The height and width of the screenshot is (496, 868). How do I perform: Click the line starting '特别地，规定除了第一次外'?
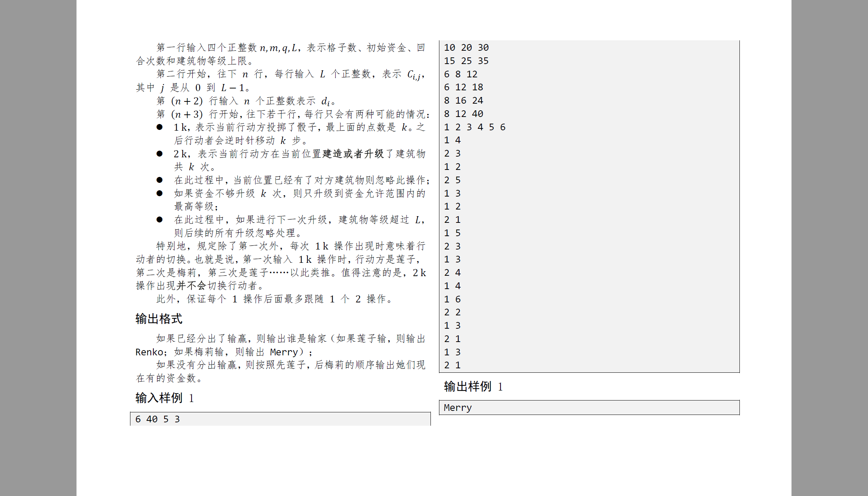click(x=291, y=246)
